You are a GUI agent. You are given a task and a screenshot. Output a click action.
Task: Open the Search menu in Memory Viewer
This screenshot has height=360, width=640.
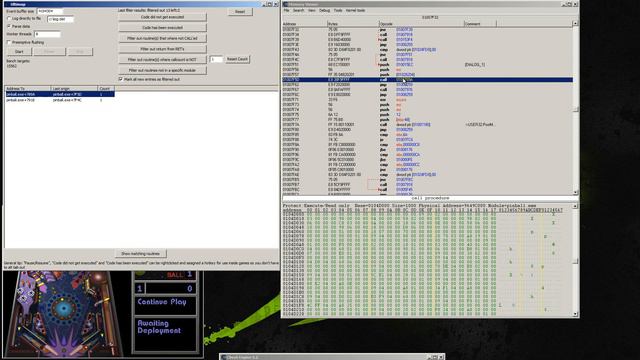298,10
